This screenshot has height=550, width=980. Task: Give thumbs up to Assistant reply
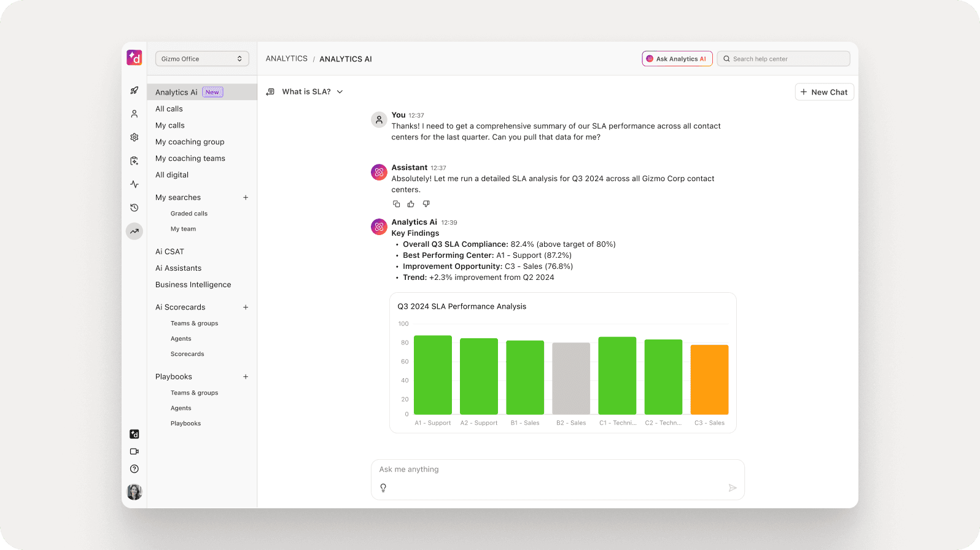coord(411,204)
